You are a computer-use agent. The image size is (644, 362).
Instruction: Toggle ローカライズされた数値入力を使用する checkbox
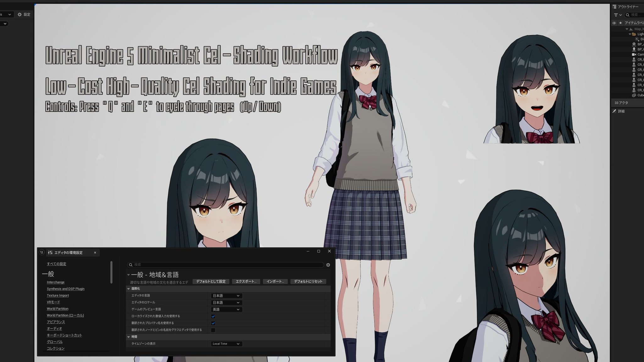[213, 316]
